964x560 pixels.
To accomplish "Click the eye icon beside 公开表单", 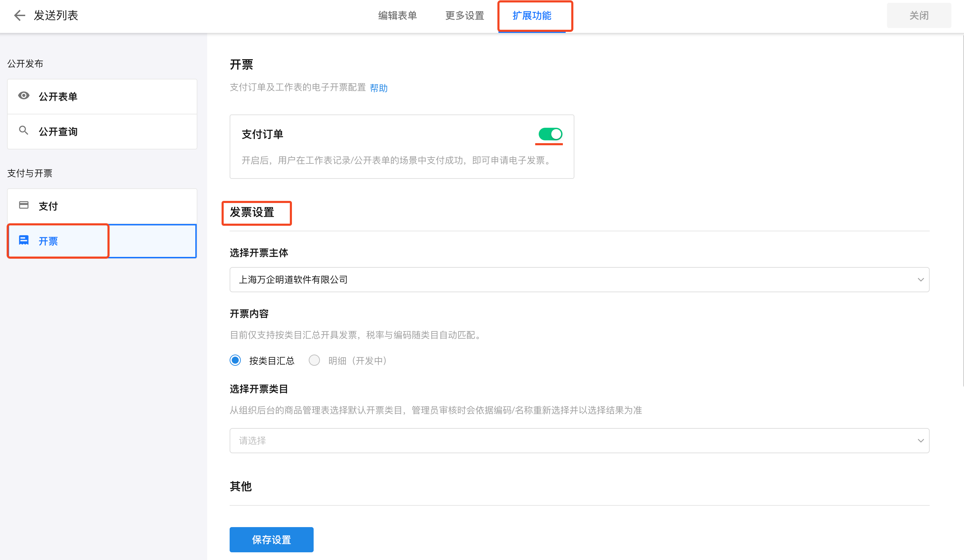I will click(x=24, y=96).
